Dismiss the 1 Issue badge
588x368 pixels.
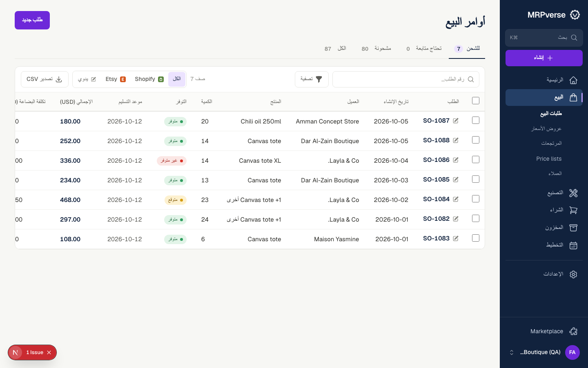pyautogui.click(x=49, y=352)
